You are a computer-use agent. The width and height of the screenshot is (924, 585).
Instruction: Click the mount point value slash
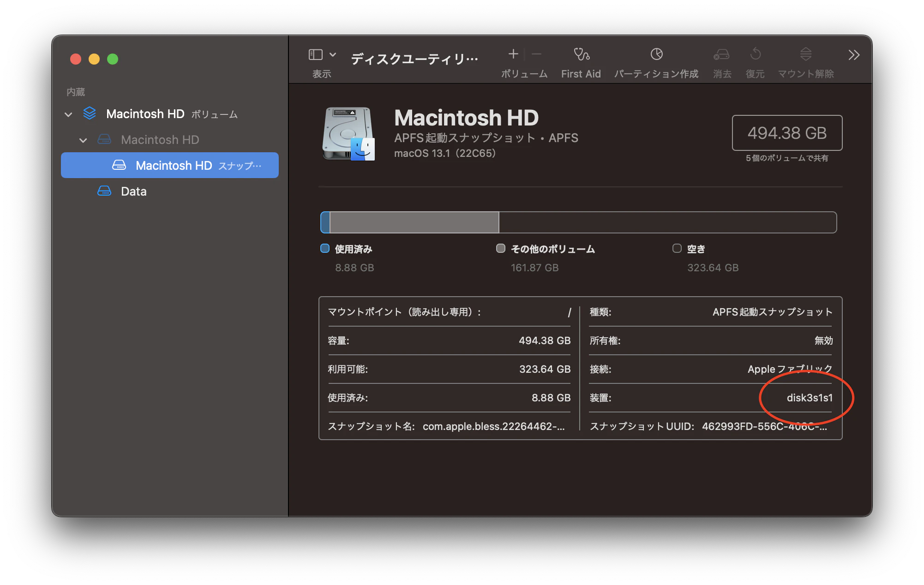point(569,312)
